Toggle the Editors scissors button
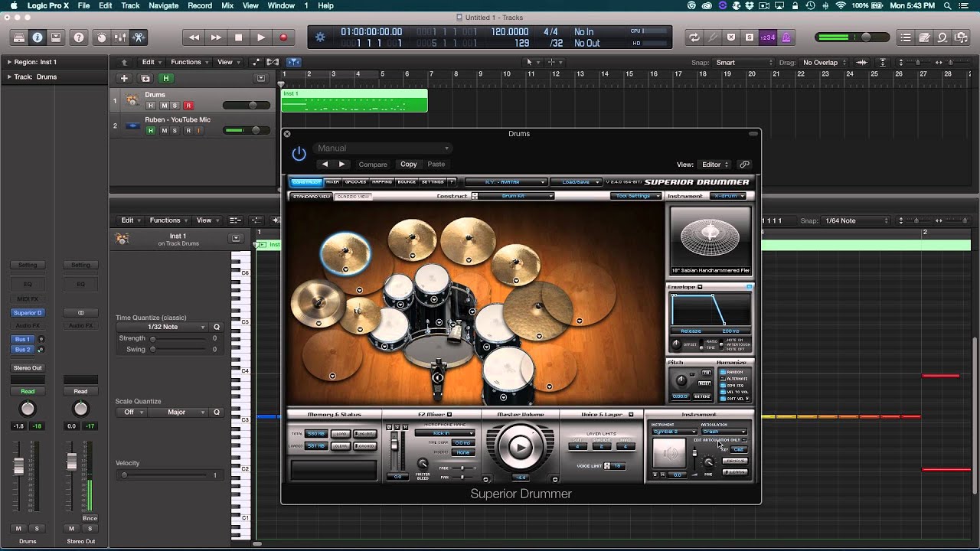This screenshot has width=980, height=551. pos(139,37)
